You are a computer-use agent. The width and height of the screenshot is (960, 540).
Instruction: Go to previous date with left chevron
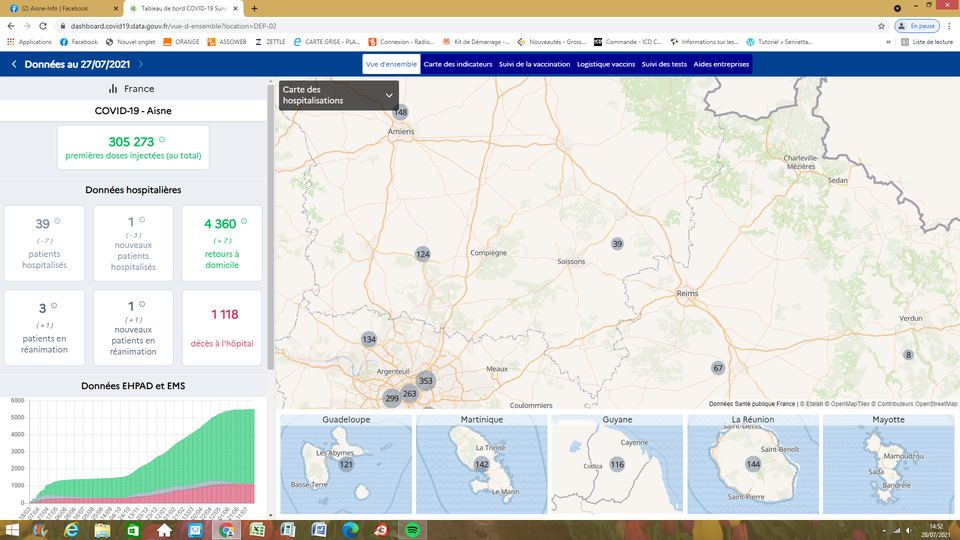tap(14, 64)
